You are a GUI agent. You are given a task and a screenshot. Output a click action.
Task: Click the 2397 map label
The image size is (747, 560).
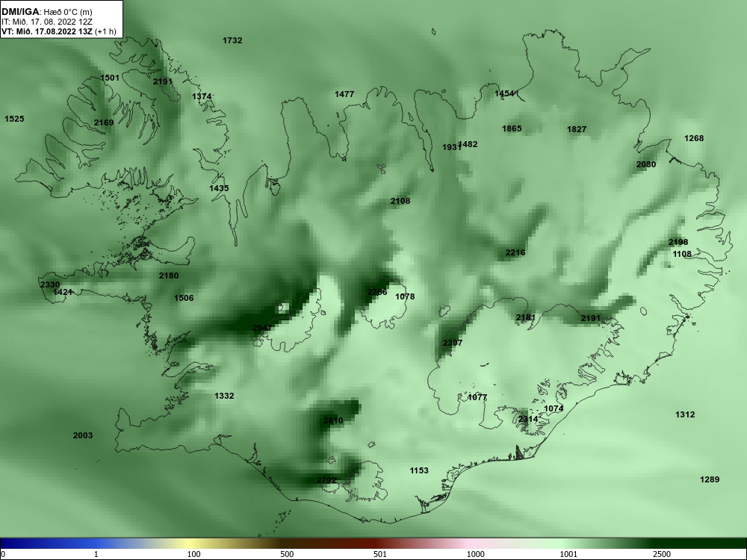click(453, 343)
